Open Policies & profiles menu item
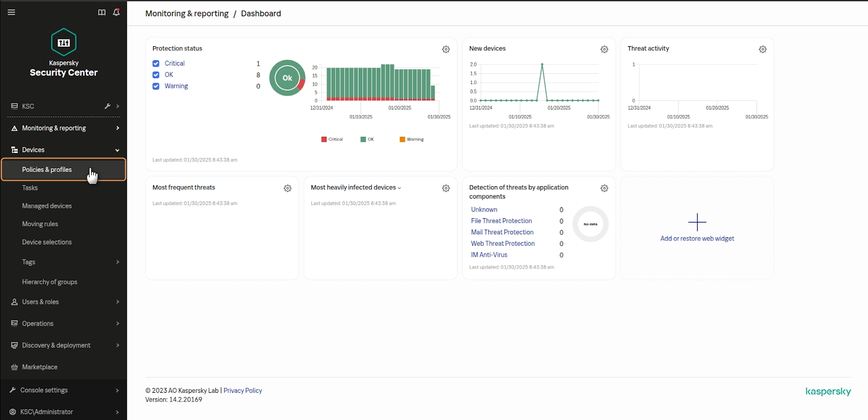 coord(47,170)
